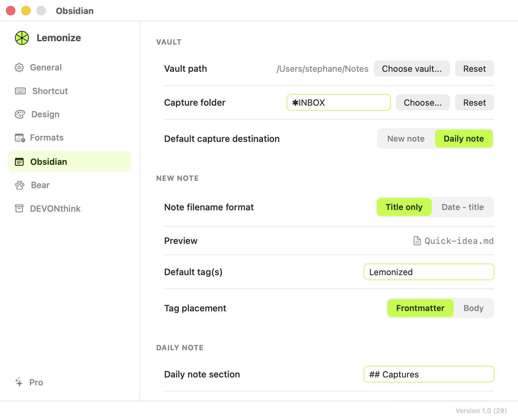Click the Quick-idea.md preview filename

pos(459,241)
